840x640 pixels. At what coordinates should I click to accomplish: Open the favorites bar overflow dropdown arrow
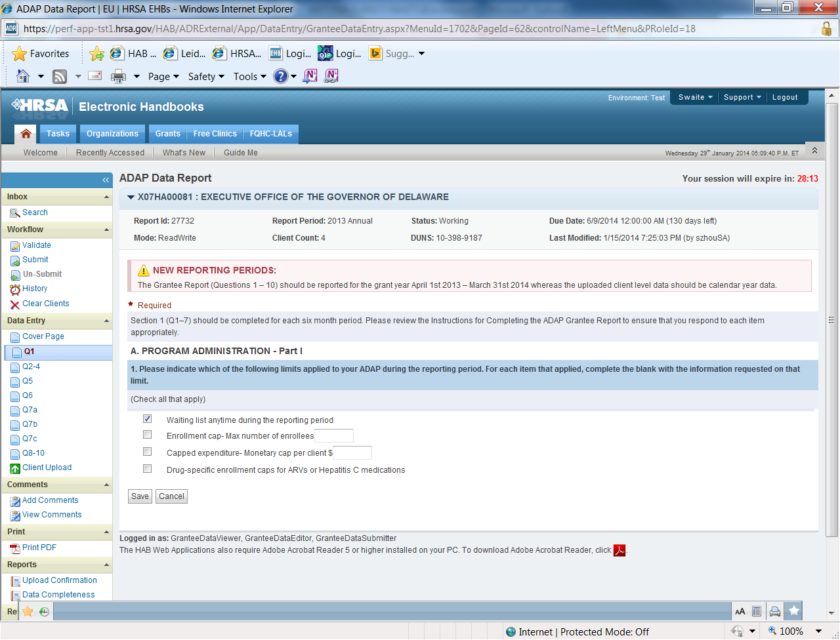point(421,54)
